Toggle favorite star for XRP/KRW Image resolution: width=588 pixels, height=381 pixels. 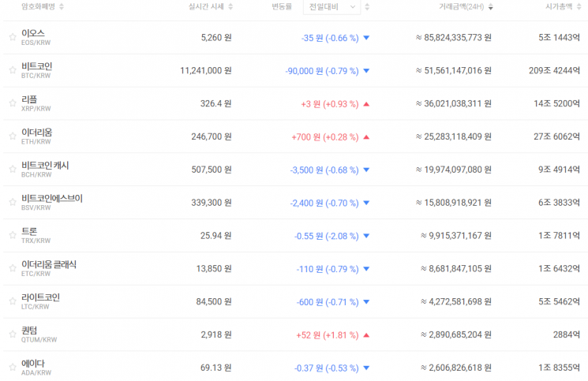point(13,103)
